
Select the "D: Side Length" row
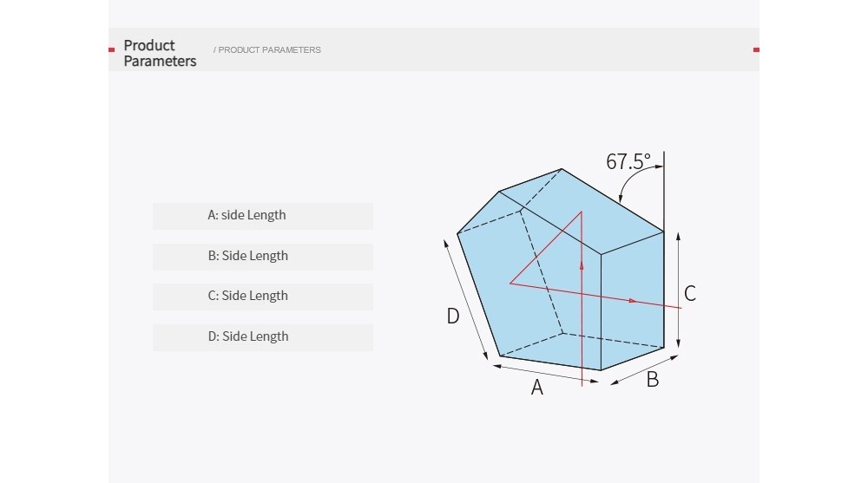pyautogui.click(x=263, y=337)
